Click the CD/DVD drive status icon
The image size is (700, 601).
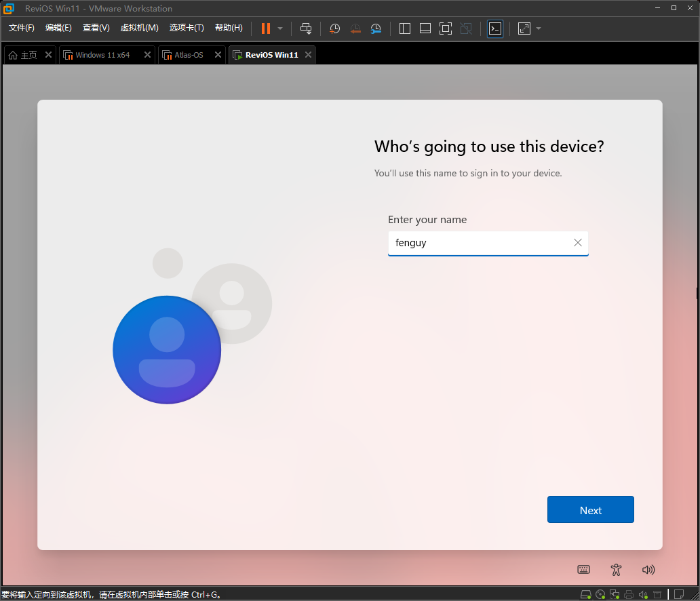[600, 594]
